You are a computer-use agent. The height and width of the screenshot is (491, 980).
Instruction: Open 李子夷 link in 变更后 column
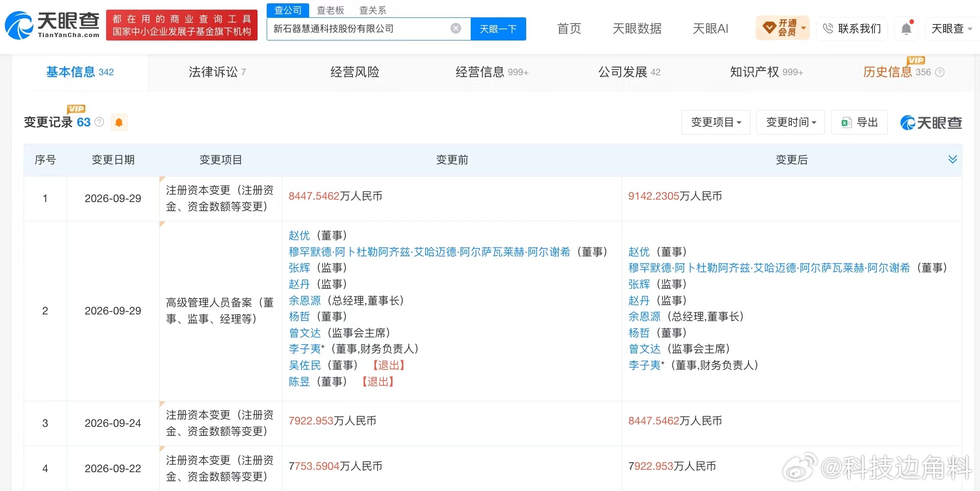[644, 365]
